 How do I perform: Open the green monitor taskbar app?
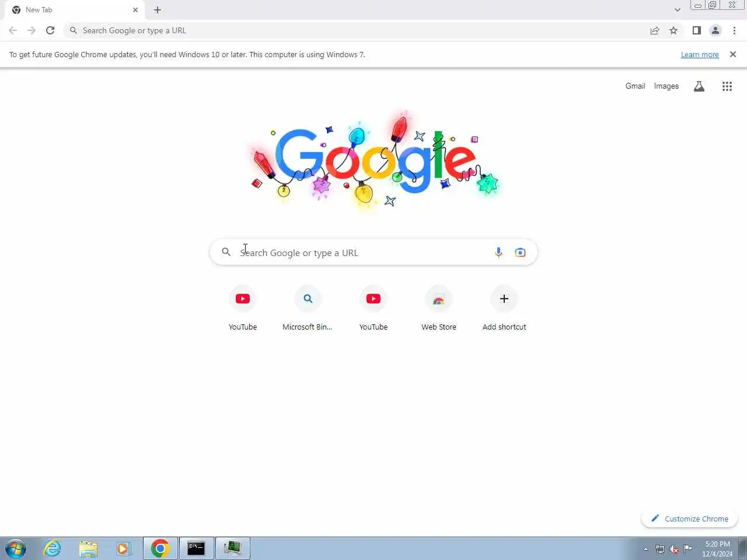[232, 548]
